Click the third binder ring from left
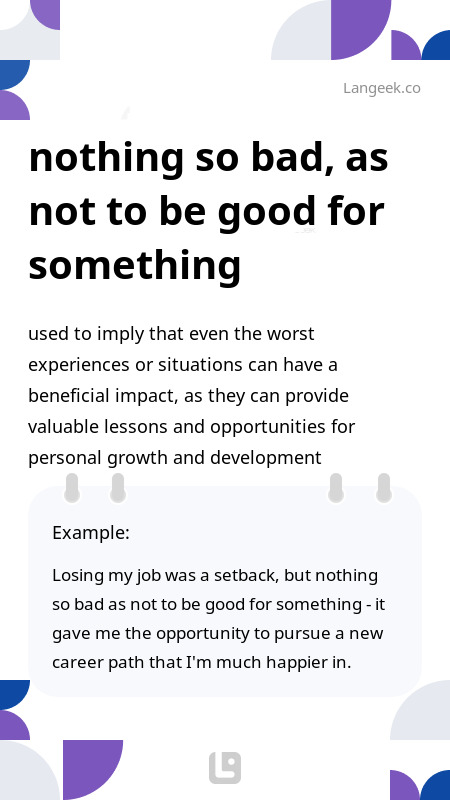 point(336,488)
